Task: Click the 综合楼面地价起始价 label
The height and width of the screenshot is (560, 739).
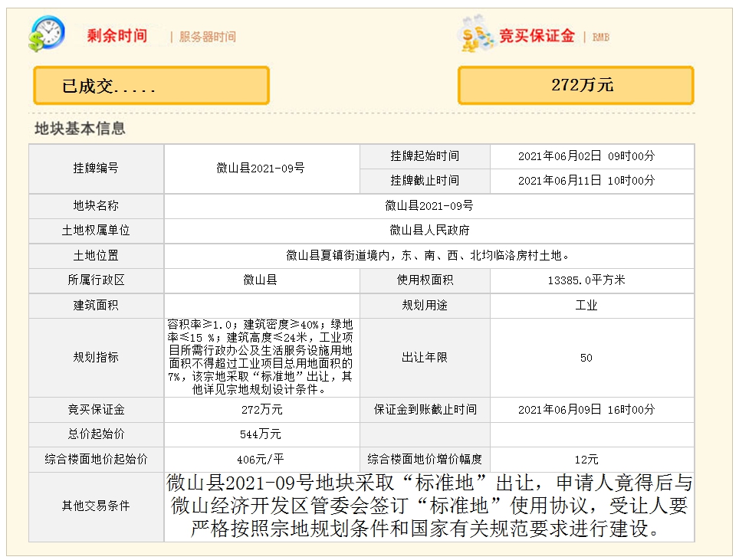Action: 96,459
